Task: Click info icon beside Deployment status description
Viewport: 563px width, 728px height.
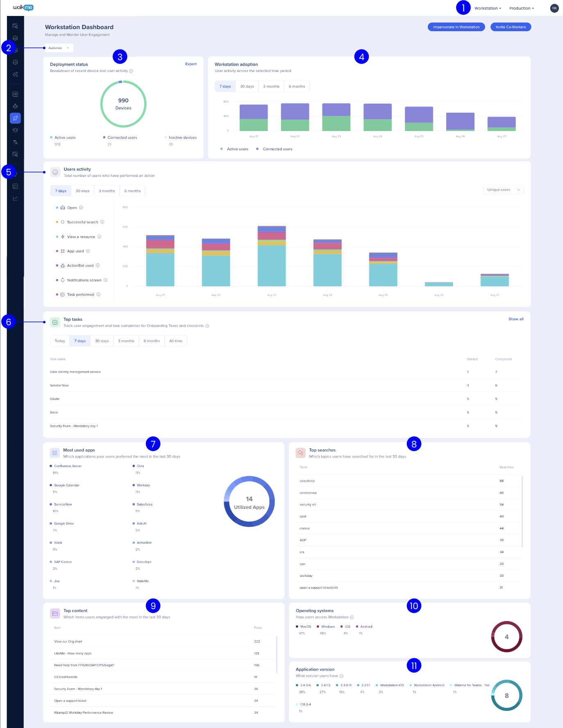Action: [131, 71]
